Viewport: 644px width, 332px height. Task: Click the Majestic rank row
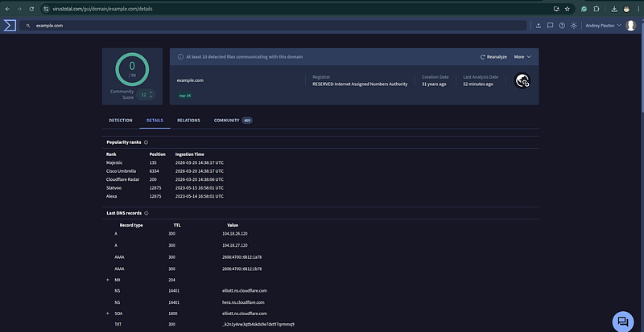click(165, 163)
